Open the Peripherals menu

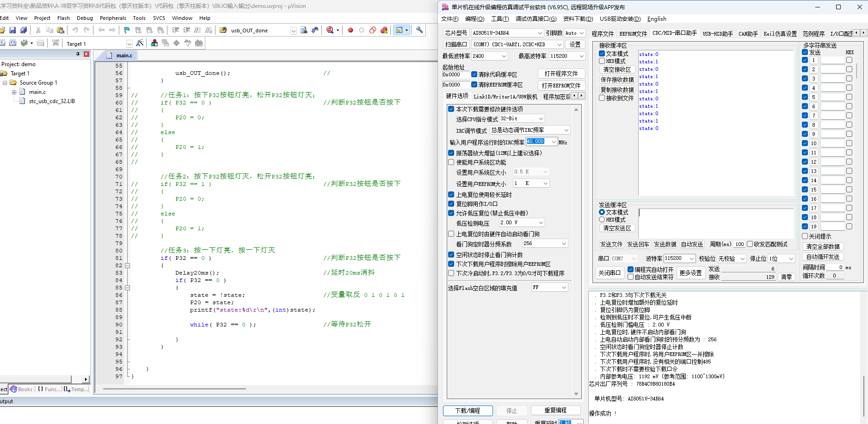[112, 18]
